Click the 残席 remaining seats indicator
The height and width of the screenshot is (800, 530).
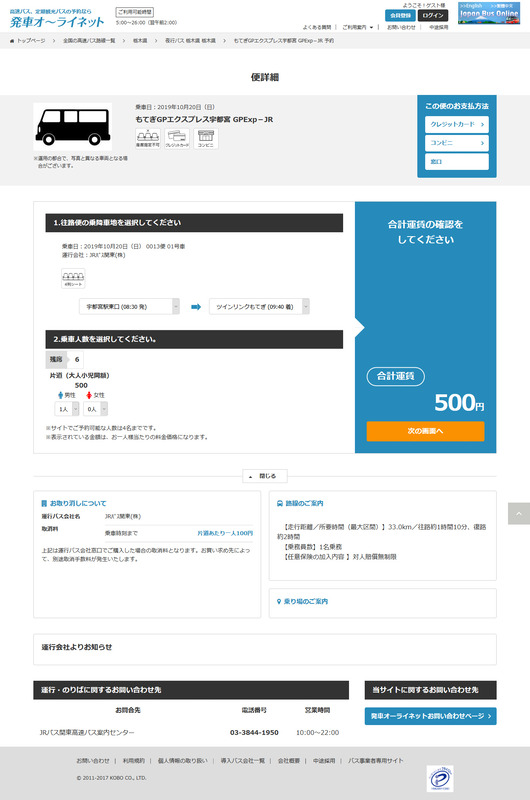(x=65, y=360)
